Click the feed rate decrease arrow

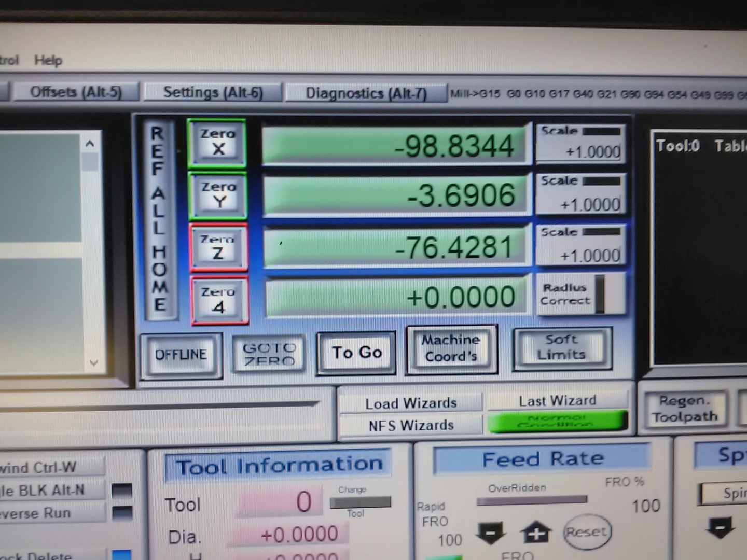490,533
